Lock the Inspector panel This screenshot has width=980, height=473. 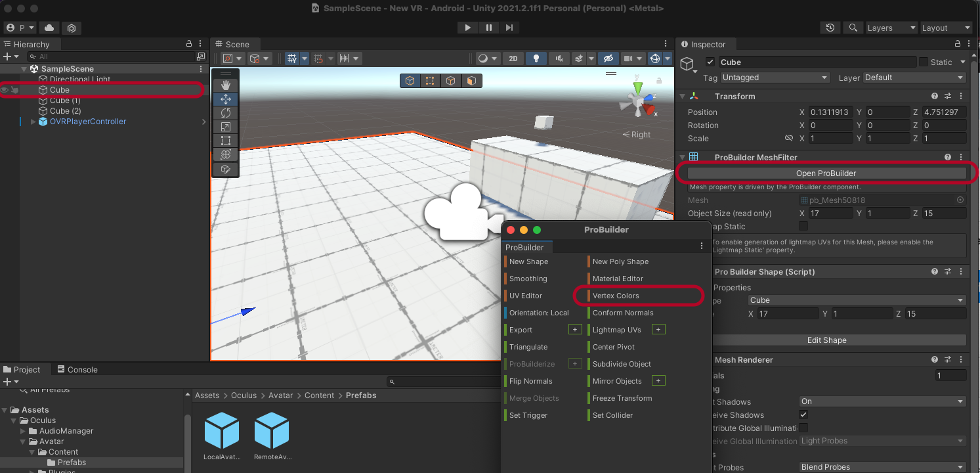[958, 44]
